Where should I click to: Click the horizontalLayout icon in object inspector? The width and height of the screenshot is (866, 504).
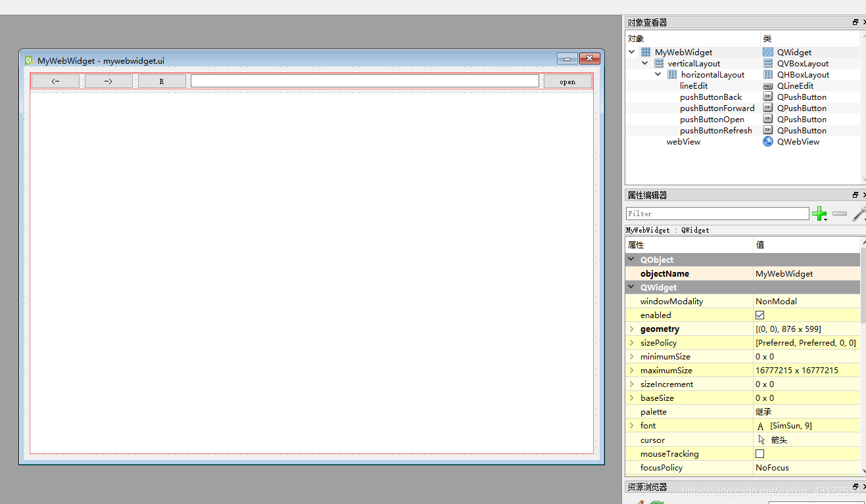pos(672,74)
